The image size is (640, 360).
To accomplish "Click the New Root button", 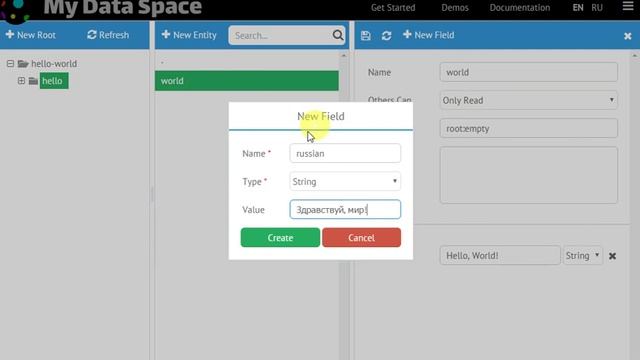I will pos(31,35).
